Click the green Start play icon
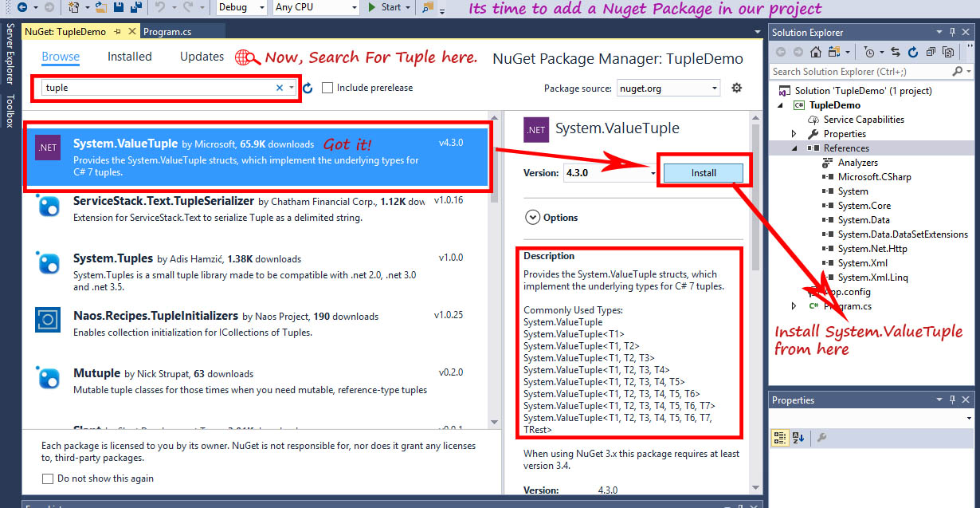 (373, 7)
